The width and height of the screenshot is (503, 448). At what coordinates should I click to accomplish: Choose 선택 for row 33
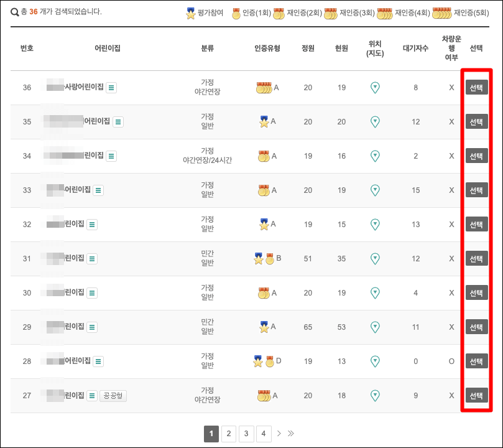(477, 190)
